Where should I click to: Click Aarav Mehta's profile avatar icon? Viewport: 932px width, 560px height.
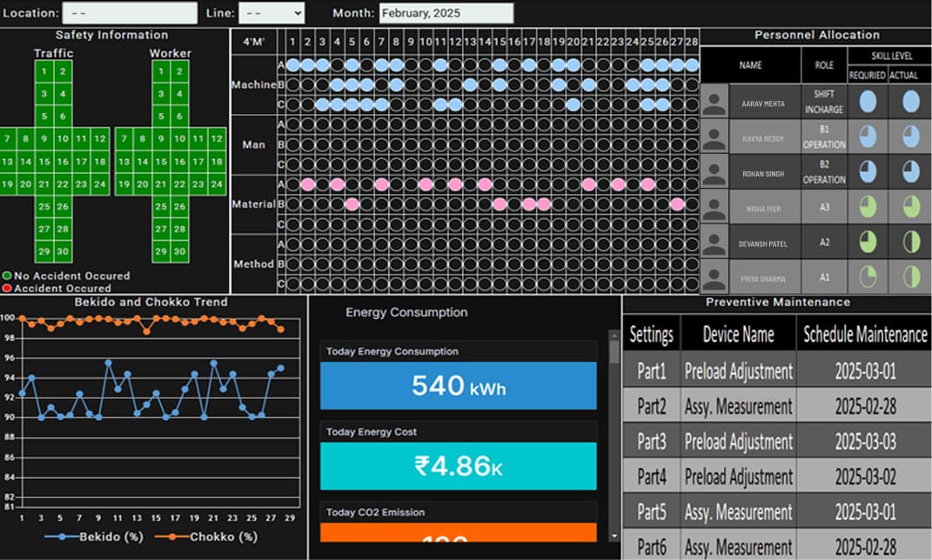click(x=714, y=102)
